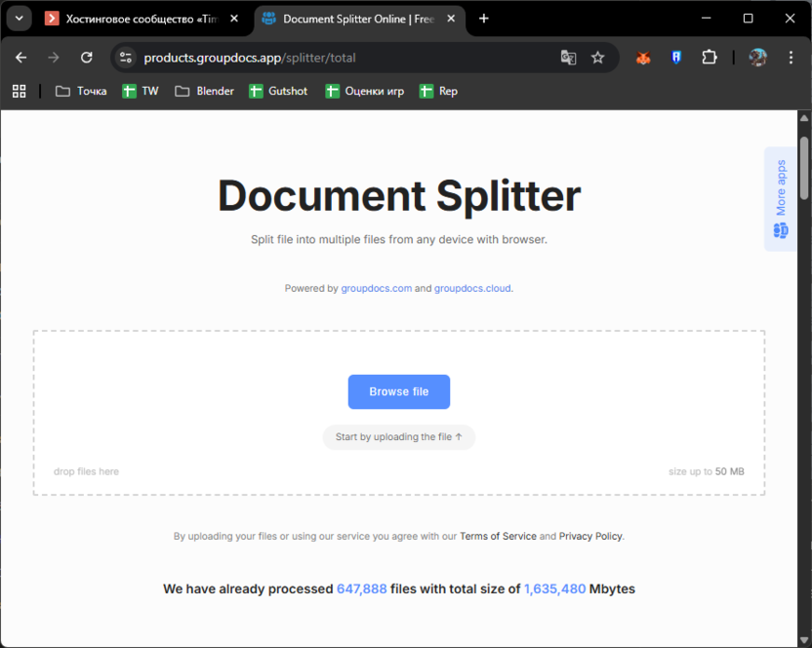Open site info in the address bar
The width and height of the screenshot is (812, 648).
[126, 58]
